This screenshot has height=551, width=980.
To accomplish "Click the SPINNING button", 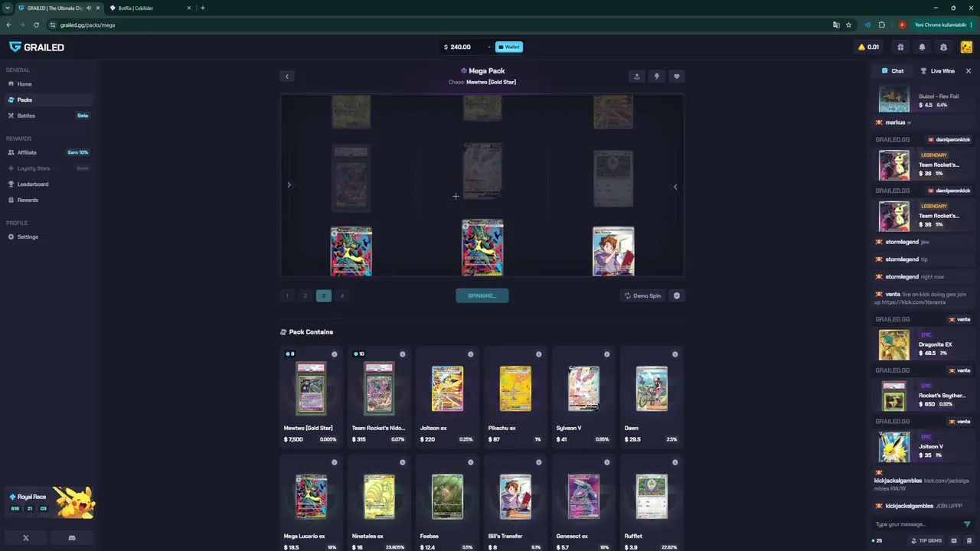I will 482,295.
